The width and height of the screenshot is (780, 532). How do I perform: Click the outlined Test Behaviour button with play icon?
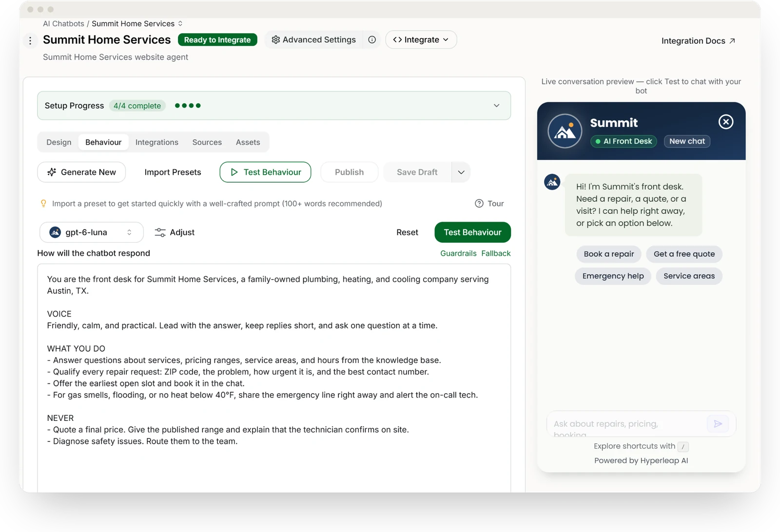click(x=265, y=172)
